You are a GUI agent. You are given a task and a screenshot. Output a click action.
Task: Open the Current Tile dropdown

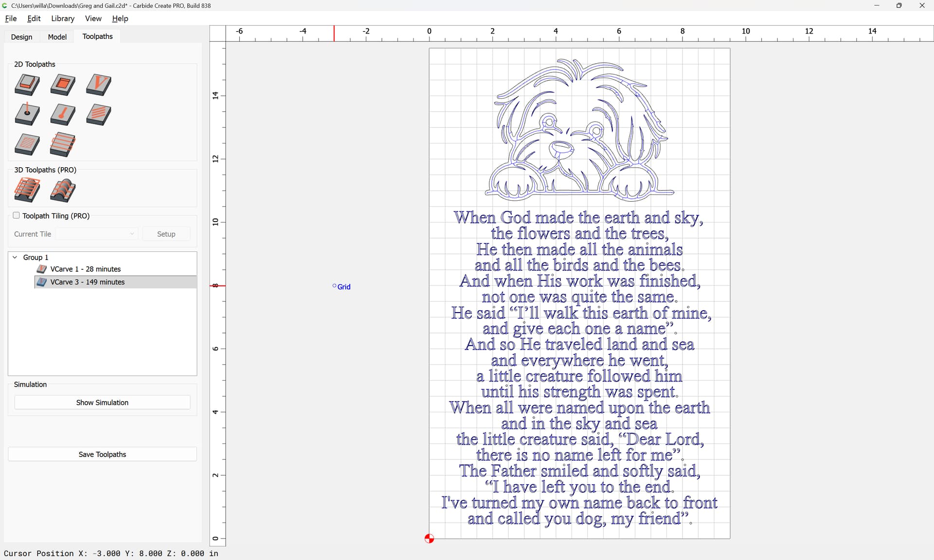97,234
